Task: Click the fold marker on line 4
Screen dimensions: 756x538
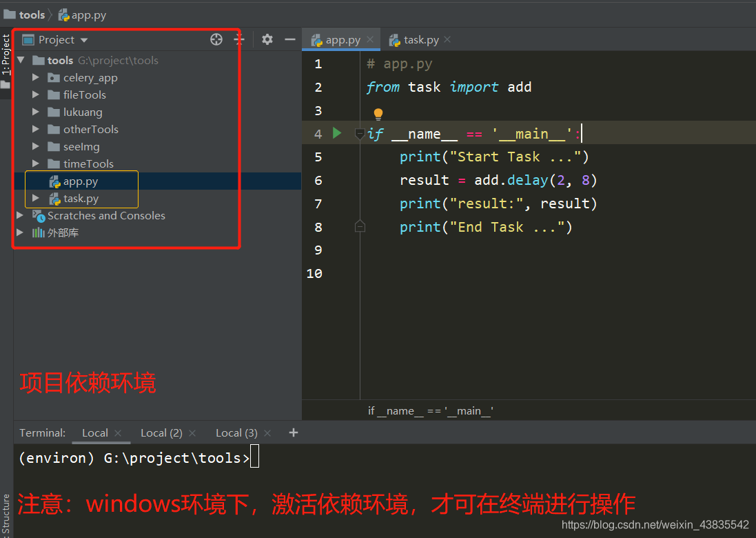Action: point(360,134)
